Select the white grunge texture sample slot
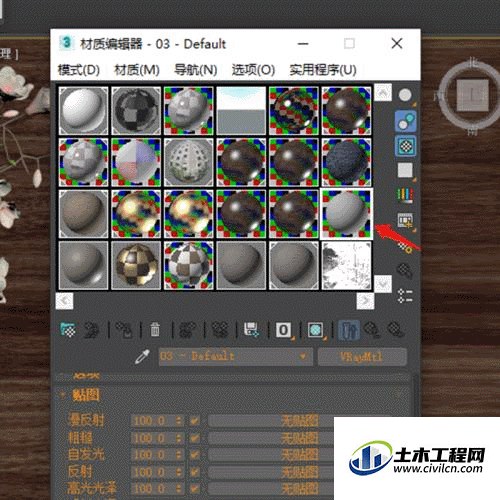This screenshot has height=500, width=500. pos(346,265)
